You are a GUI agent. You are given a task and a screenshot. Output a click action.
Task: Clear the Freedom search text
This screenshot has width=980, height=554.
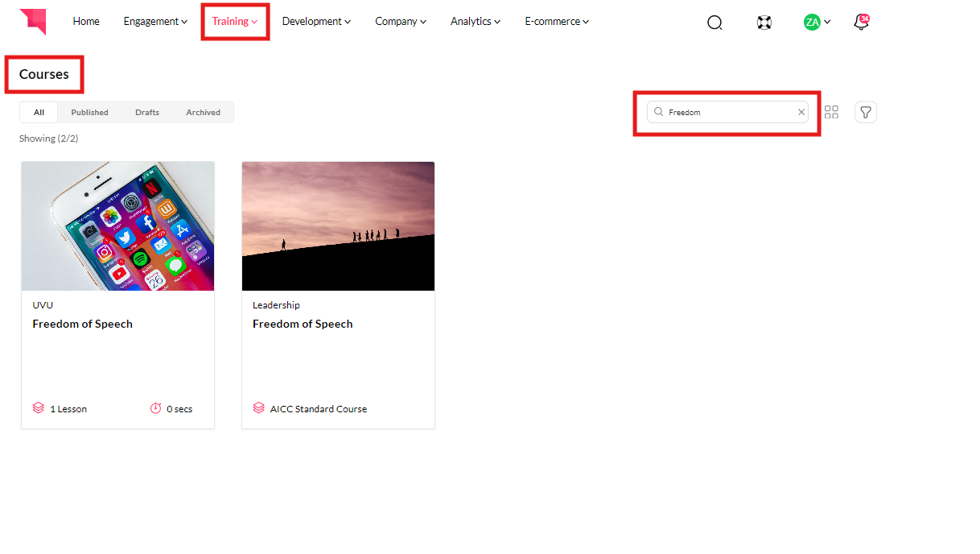tap(801, 112)
